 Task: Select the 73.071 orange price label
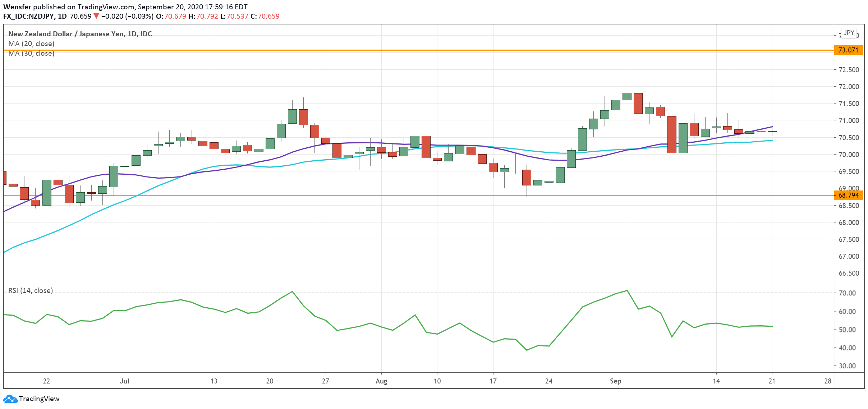(x=848, y=50)
